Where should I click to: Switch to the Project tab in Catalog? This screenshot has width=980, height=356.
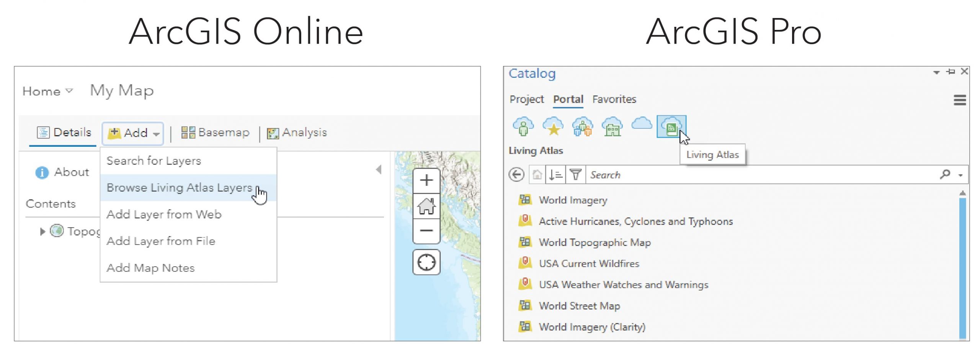526,99
